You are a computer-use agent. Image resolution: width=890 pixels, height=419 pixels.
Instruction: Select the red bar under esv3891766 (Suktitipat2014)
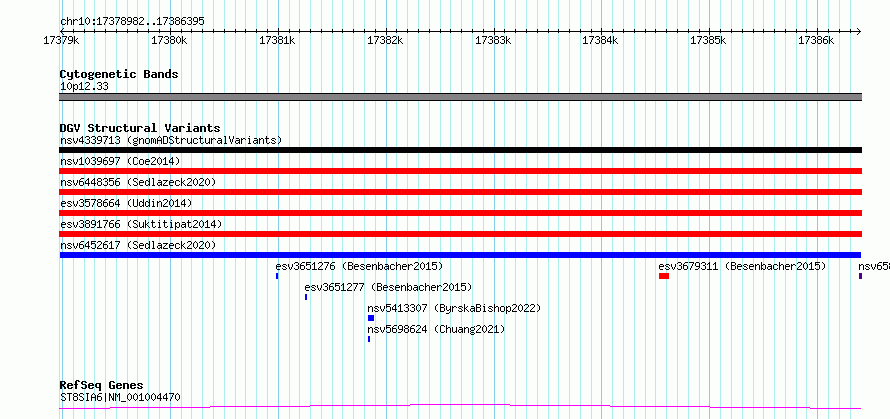[460, 234]
